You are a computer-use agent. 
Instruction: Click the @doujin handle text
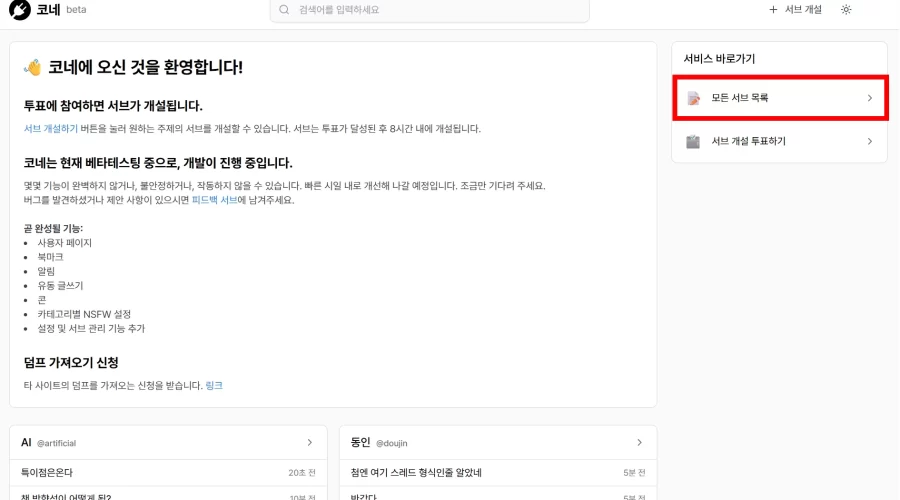(391, 443)
